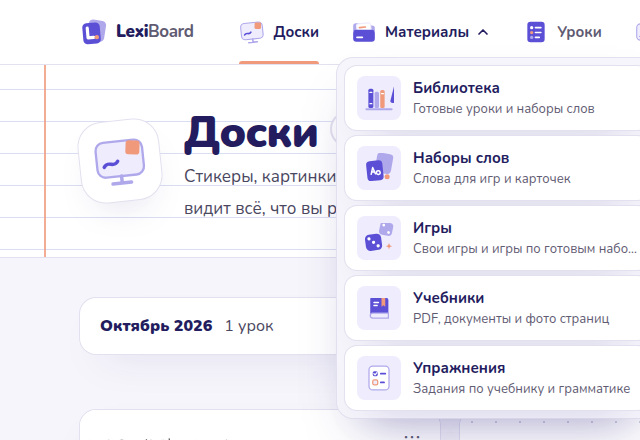Click the Материалы folder icon

click(x=364, y=32)
